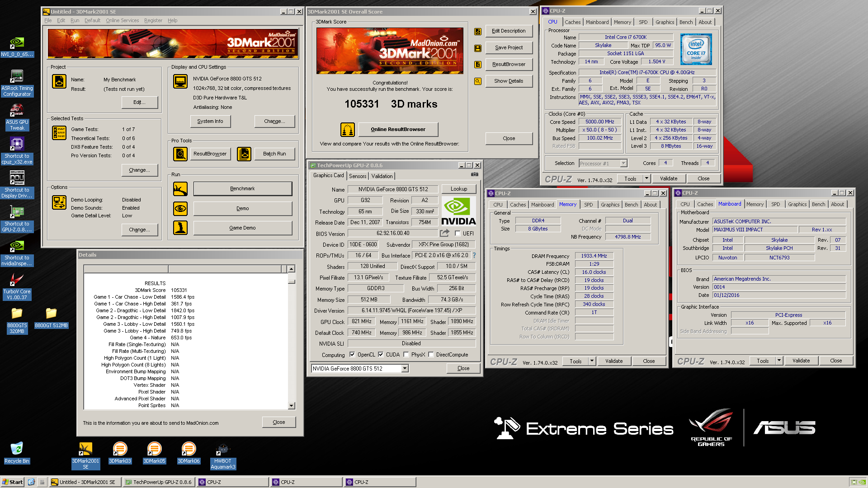Toggle the DirectCompute checkbox in GPU-Z
Image resolution: width=868 pixels, height=488 pixels.
pyautogui.click(x=431, y=355)
